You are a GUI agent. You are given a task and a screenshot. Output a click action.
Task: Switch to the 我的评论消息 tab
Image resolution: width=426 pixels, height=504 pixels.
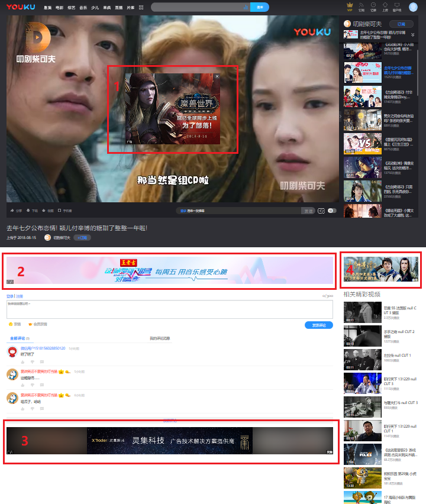(x=160, y=338)
